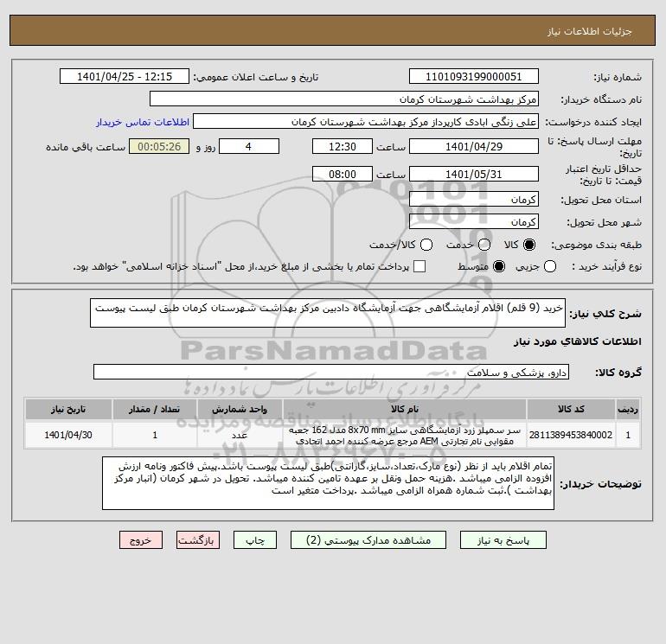The image size is (666, 644).
Task: Click the row number cell in the سر سمپلر زرد row
Action: pyautogui.click(x=628, y=435)
